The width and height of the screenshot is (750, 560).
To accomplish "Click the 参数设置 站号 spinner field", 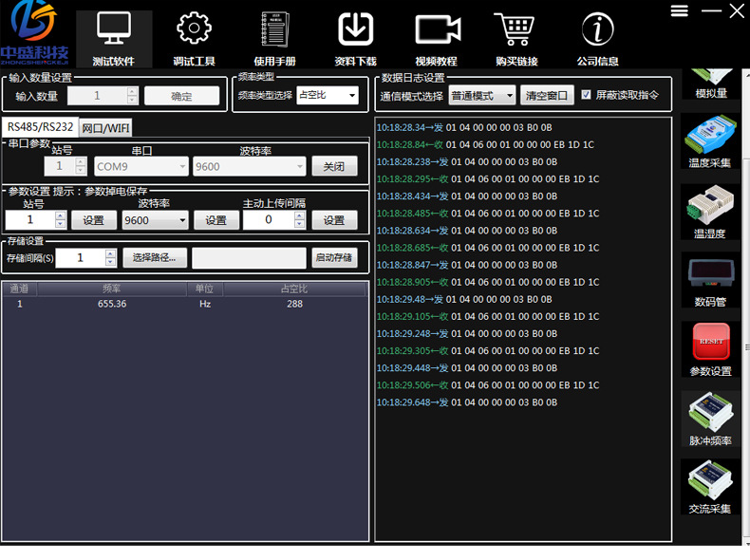I will tap(35, 220).
